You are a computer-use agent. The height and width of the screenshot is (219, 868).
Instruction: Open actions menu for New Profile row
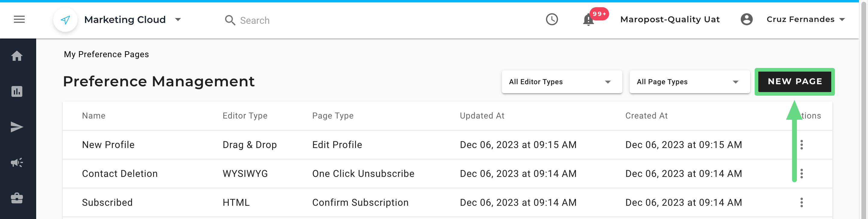pos(801,145)
